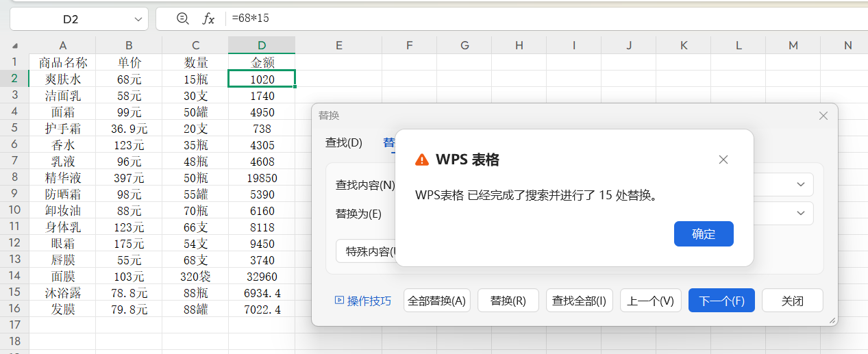Expand the 查找内容 history dropdown
868x354 pixels.
[x=800, y=185]
